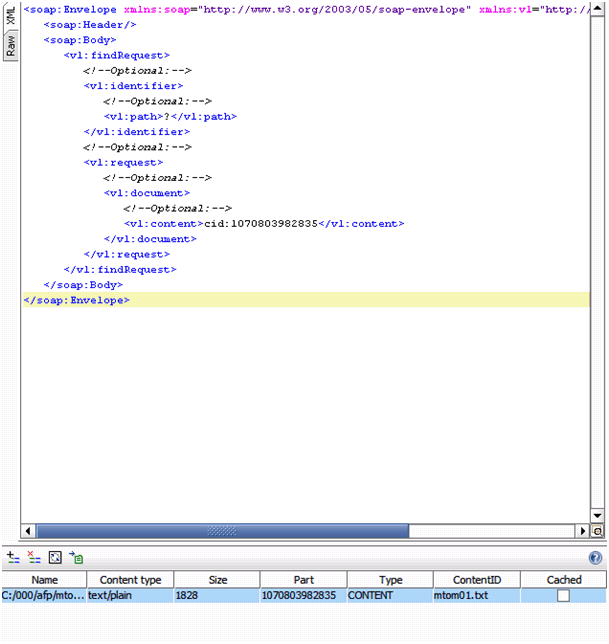The height and width of the screenshot is (644, 609).
Task: Select the C:/000/afp/mto... name cell
Action: (x=44, y=596)
